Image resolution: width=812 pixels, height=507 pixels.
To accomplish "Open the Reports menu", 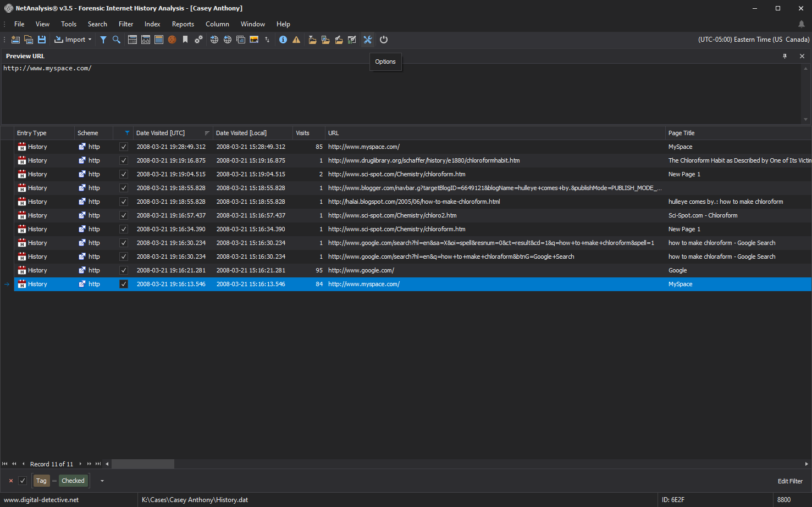I will [x=183, y=24].
